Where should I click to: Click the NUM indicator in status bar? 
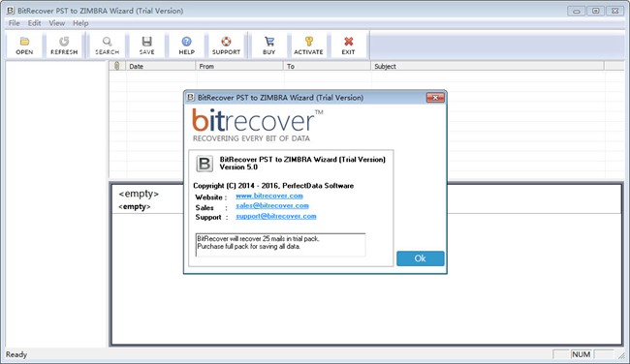[581, 354]
